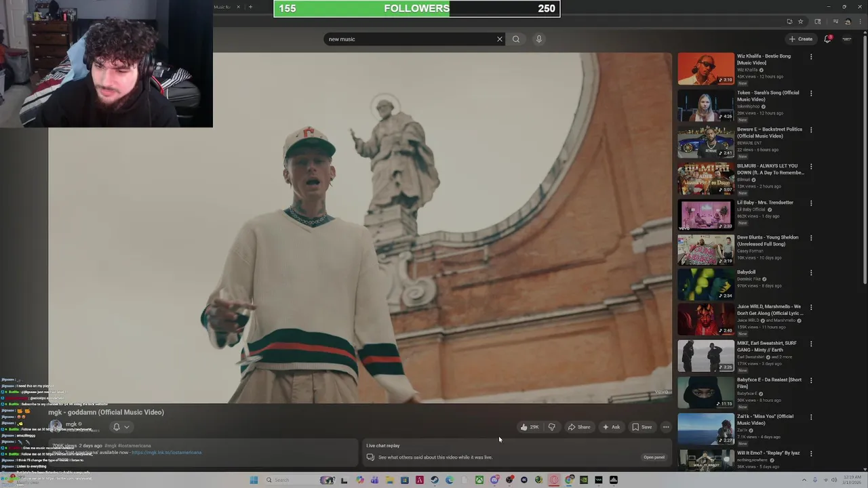Close the current 'Music' browser tab

(238, 7)
